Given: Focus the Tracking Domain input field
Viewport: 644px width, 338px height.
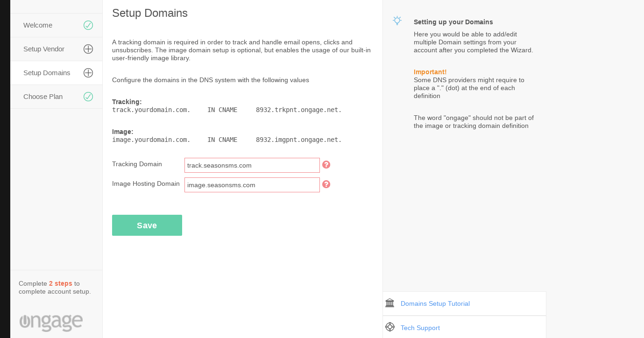Looking at the screenshot, I should (x=252, y=165).
